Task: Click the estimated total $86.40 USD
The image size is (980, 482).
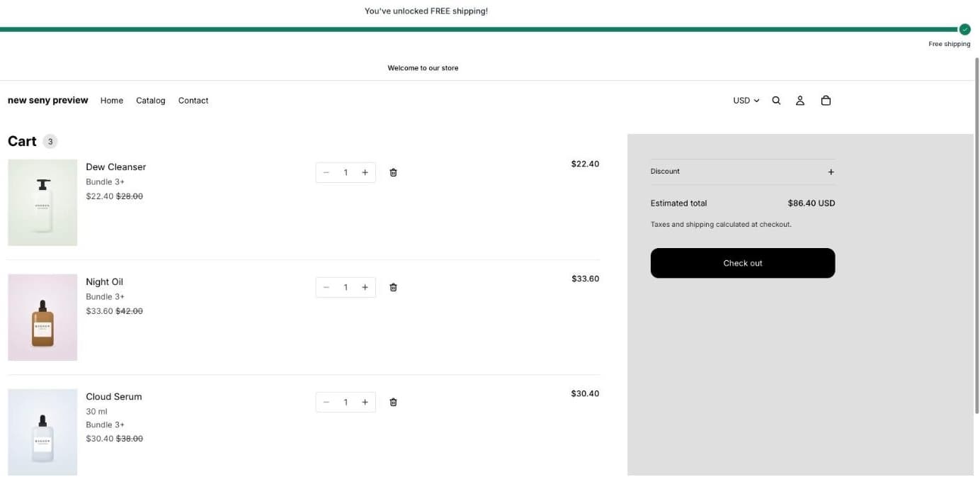Action: [x=811, y=203]
